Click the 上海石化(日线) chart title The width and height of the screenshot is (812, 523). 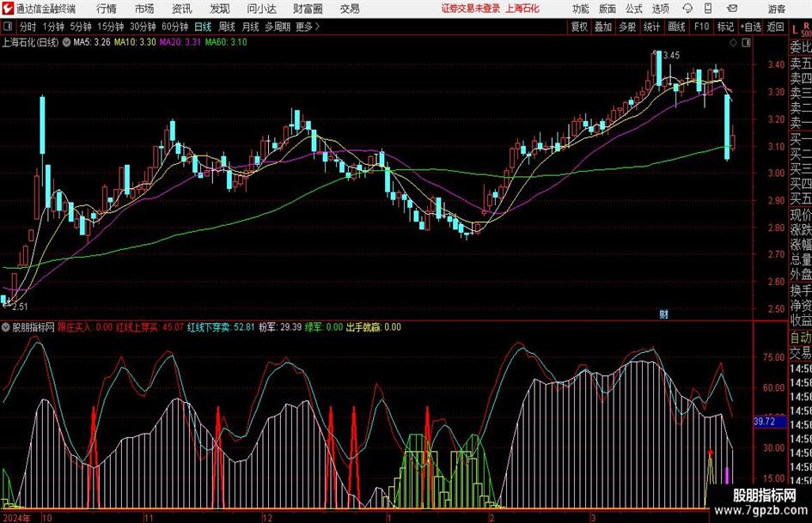(31, 42)
